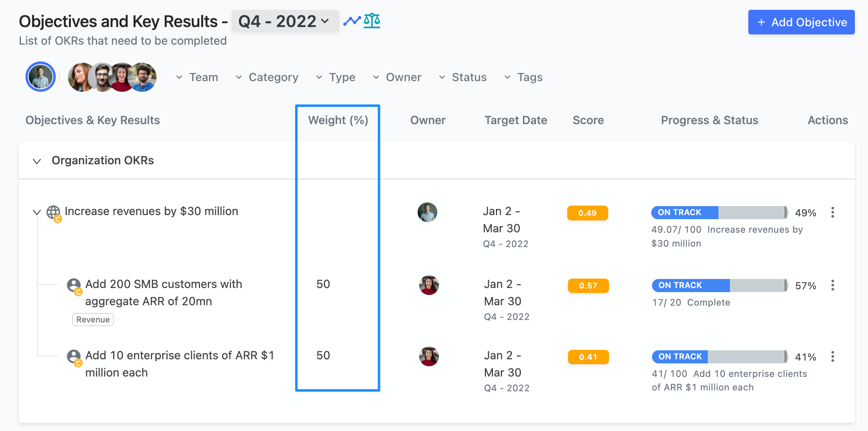The image size is (868, 431).
Task: Open the Status filter menu
Action: coord(463,77)
